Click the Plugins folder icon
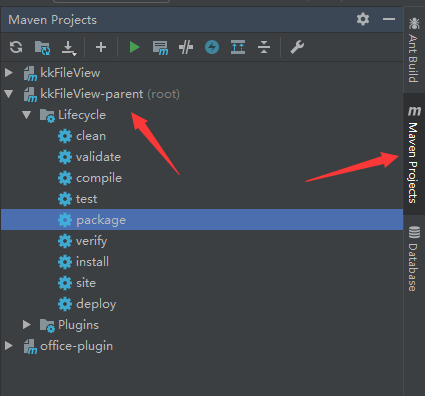 click(x=47, y=325)
